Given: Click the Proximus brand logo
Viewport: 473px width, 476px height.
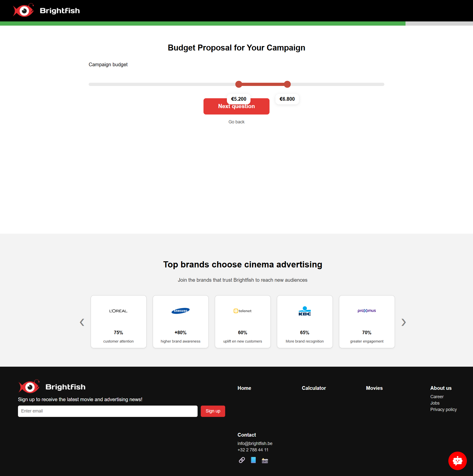Looking at the screenshot, I should coord(367,311).
